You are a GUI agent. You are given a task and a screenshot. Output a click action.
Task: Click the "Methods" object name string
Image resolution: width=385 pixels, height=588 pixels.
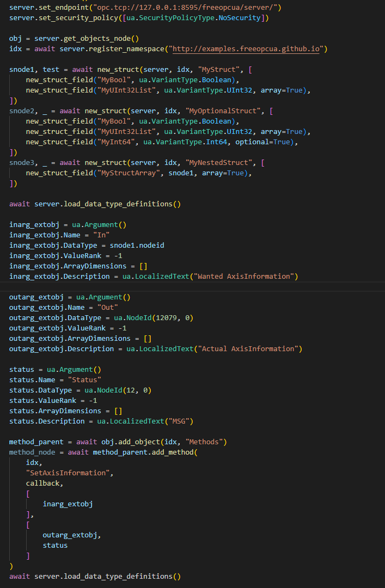point(204,442)
